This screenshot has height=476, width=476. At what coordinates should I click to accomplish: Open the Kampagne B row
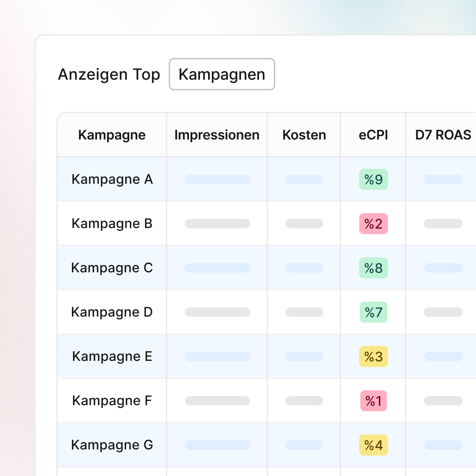[112, 224]
